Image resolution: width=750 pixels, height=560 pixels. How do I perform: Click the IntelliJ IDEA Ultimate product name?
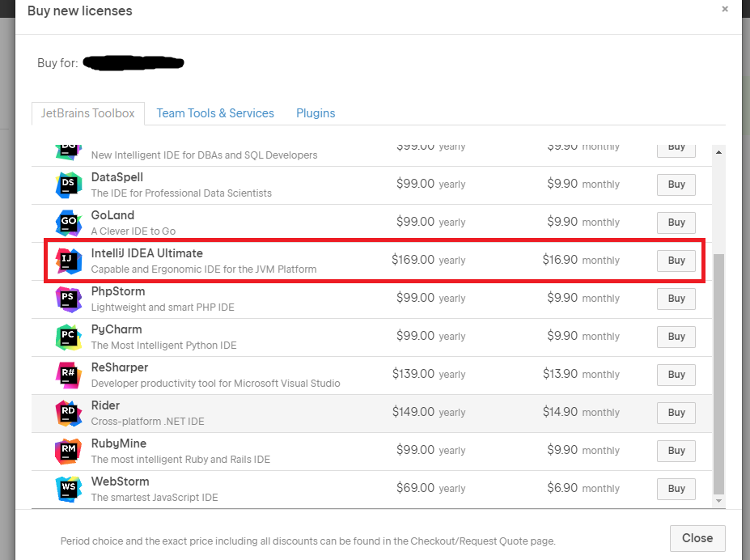[x=146, y=253]
